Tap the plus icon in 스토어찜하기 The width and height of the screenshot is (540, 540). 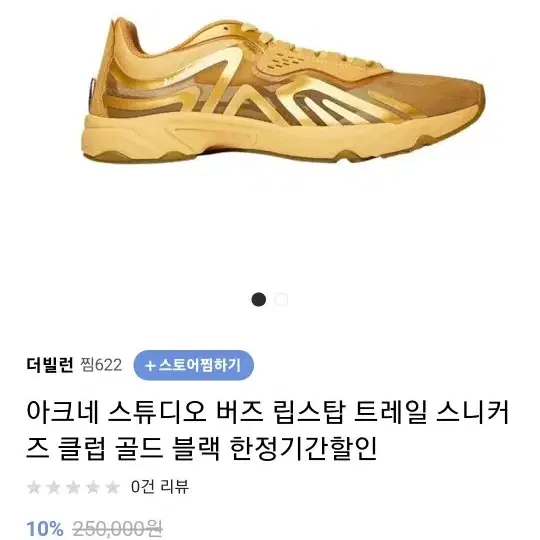[150, 366]
